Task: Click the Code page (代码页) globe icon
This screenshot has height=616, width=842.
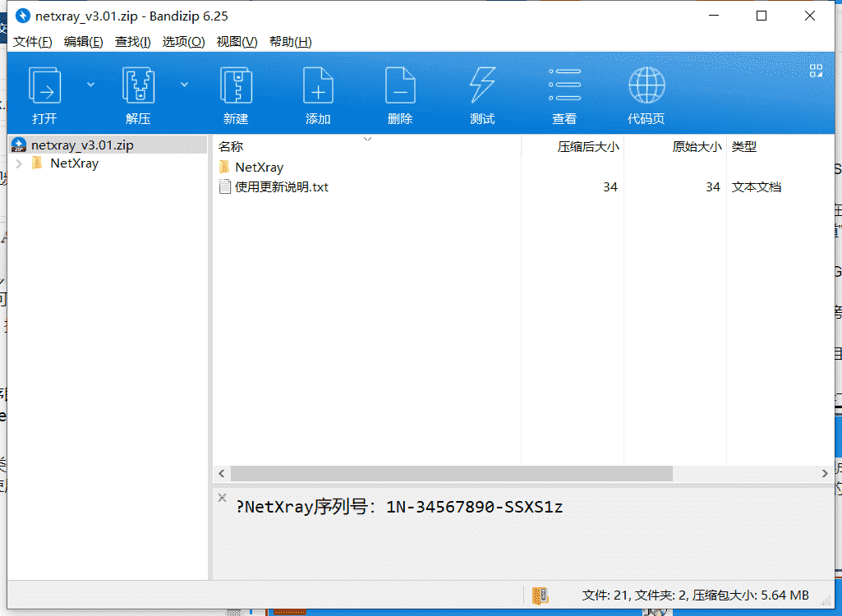Action: point(646,85)
